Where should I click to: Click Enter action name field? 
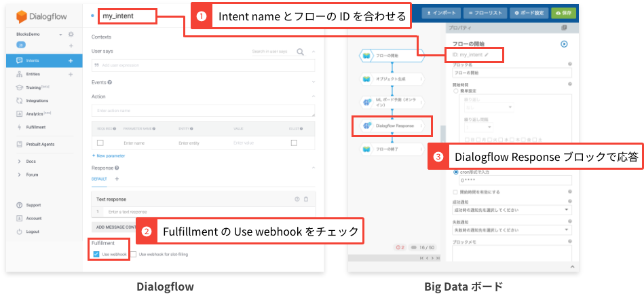pos(204,111)
